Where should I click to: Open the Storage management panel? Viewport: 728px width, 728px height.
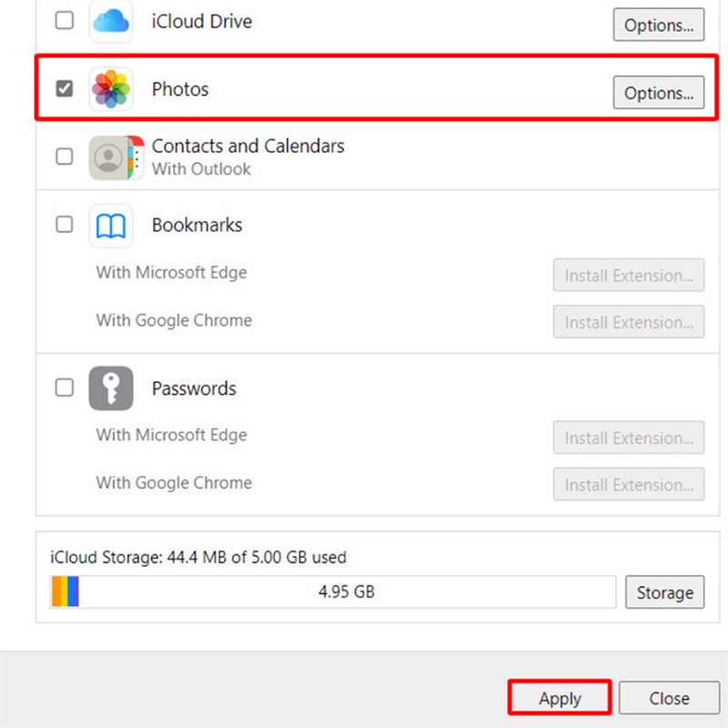[x=664, y=591]
